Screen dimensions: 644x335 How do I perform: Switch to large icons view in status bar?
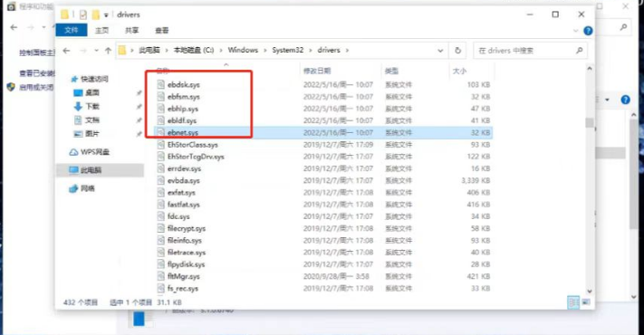[x=586, y=302]
